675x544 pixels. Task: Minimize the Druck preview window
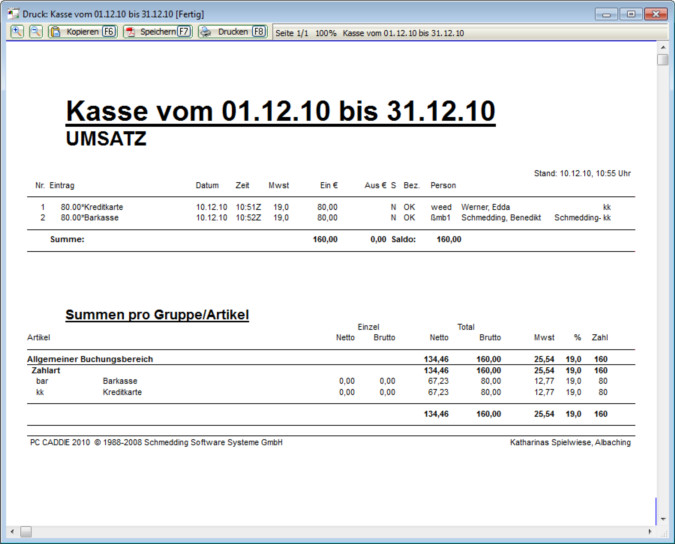[606, 14]
